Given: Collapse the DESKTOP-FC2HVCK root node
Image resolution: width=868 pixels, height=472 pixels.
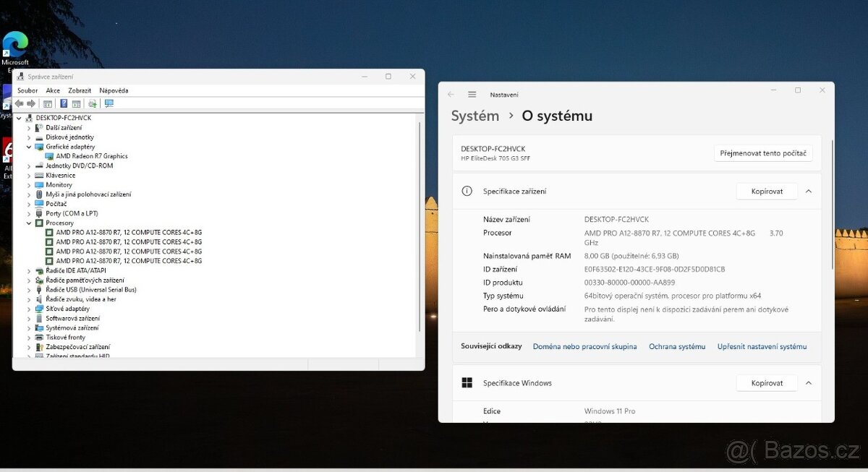Looking at the screenshot, I should click(x=20, y=118).
